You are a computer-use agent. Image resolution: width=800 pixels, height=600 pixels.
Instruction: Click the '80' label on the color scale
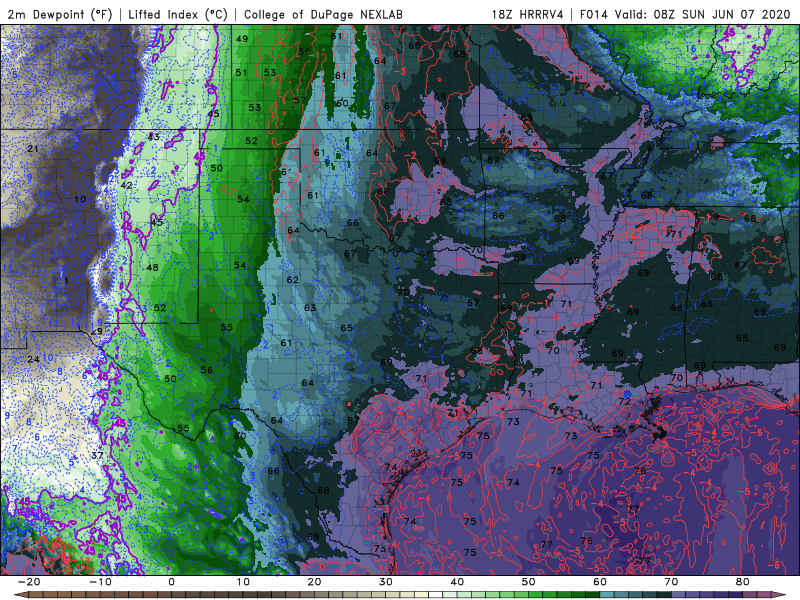click(743, 582)
